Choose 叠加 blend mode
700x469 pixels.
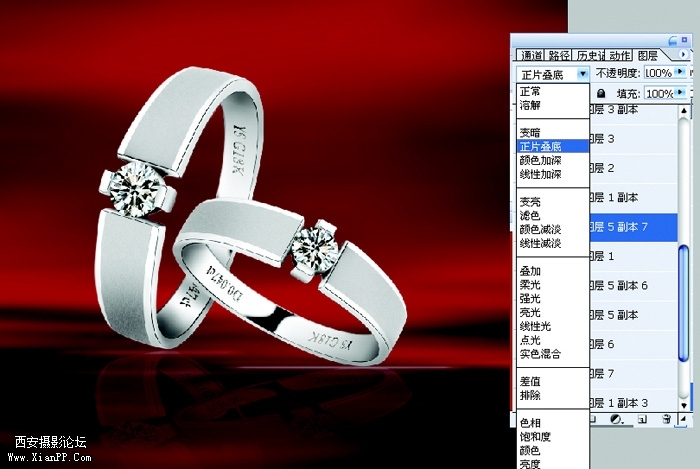point(553,271)
